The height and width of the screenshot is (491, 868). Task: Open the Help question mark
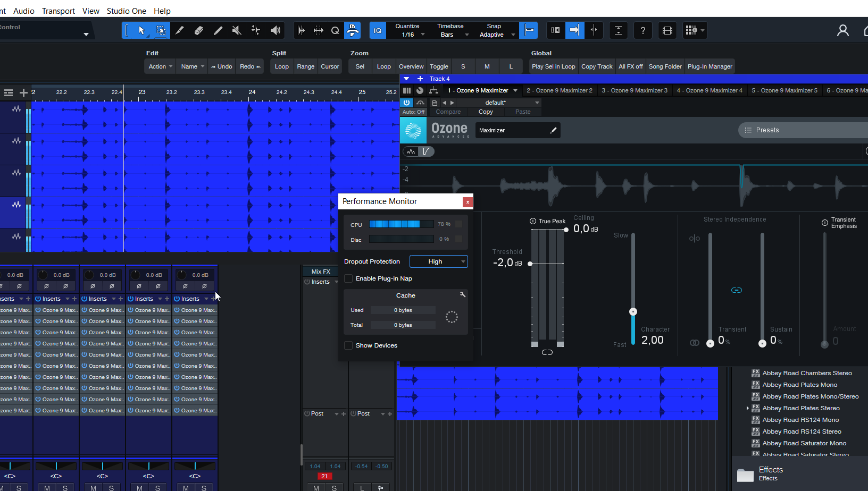pyautogui.click(x=643, y=30)
